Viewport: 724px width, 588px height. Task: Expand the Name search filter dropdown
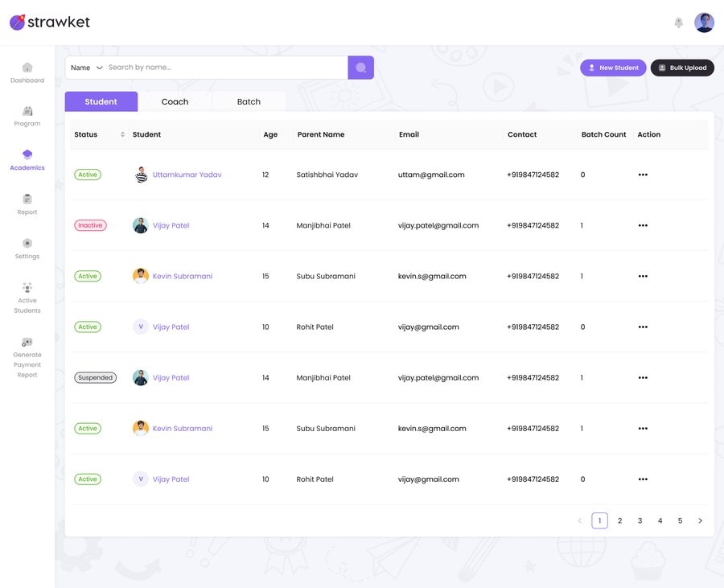(87, 68)
